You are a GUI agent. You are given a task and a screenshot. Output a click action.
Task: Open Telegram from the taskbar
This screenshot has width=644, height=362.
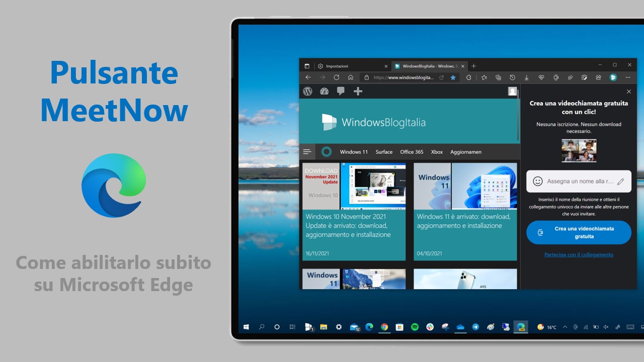(475, 327)
